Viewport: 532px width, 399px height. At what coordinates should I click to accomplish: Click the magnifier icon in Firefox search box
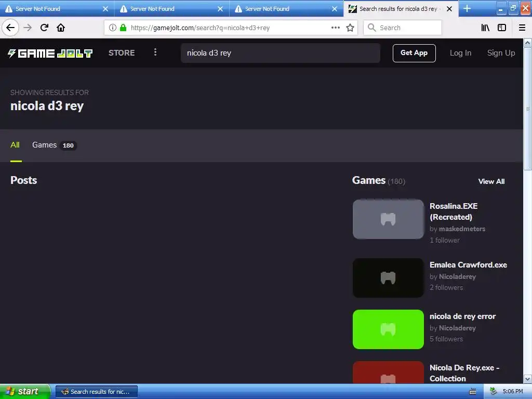[371, 28]
